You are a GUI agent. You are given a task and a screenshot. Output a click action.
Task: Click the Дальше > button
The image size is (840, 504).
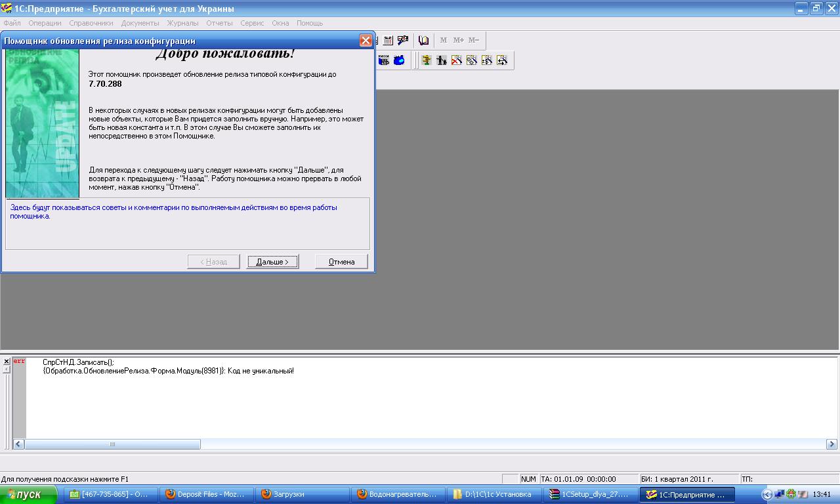272,261
